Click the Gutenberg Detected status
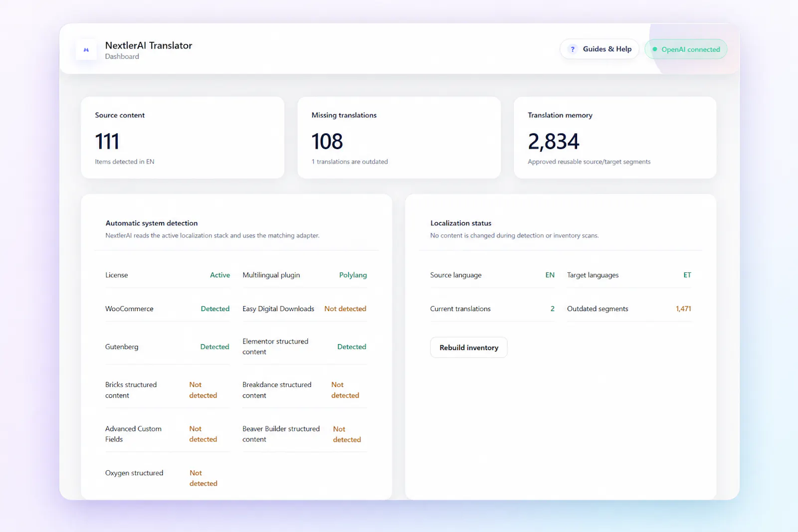The height and width of the screenshot is (532, 798). click(x=214, y=347)
